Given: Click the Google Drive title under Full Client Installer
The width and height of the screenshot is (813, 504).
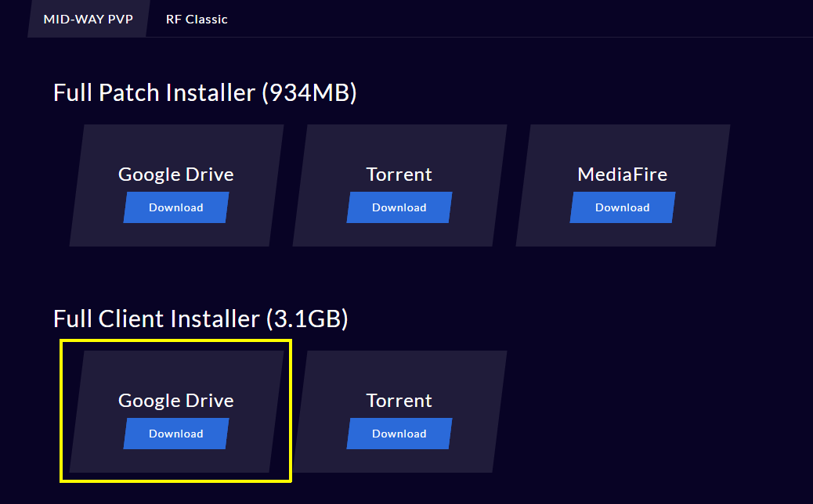Looking at the screenshot, I should coord(175,401).
